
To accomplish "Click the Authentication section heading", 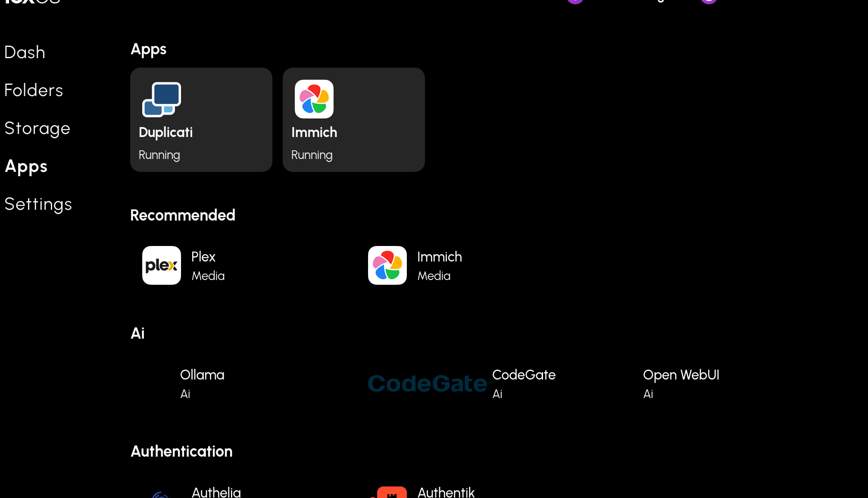I will pyautogui.click(x=181, y=451).
